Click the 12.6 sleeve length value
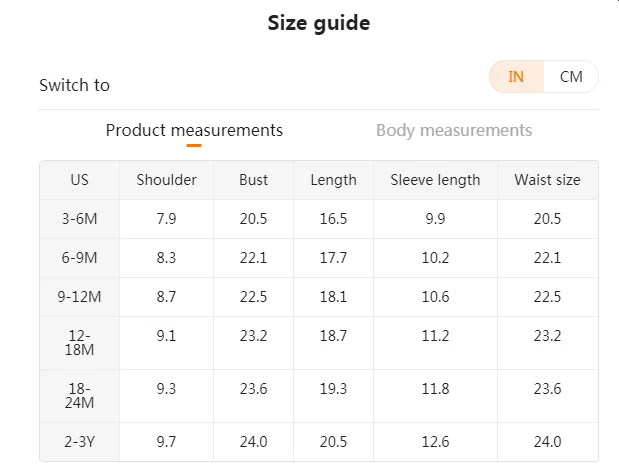Image resolution: width=619 pixels, height=475 pixels. [x=435, y=442]
